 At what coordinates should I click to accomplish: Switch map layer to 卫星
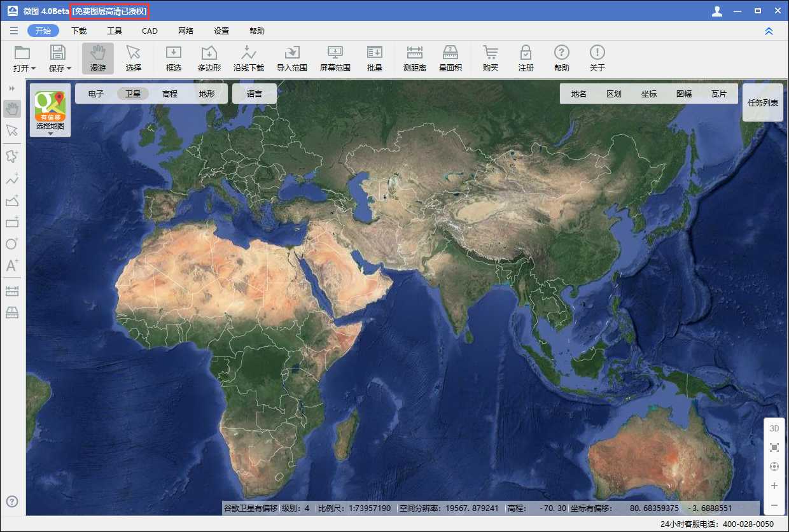(133, 94)
